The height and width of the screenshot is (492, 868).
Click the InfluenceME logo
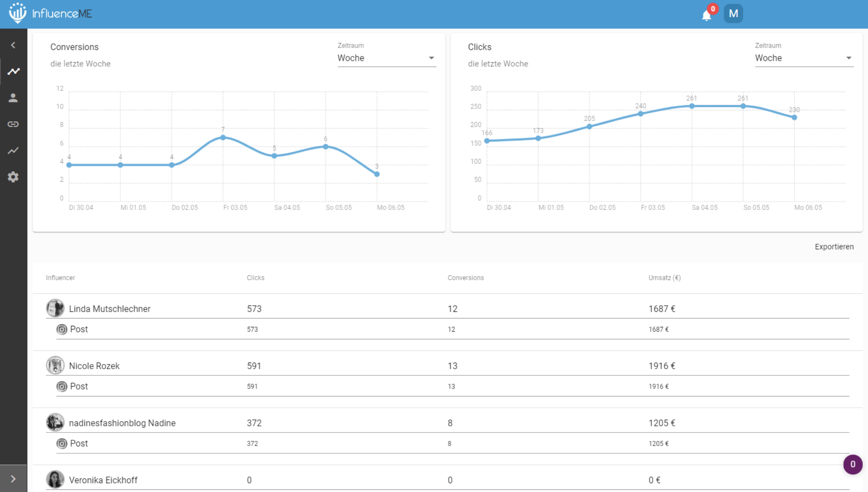[50, 14]
